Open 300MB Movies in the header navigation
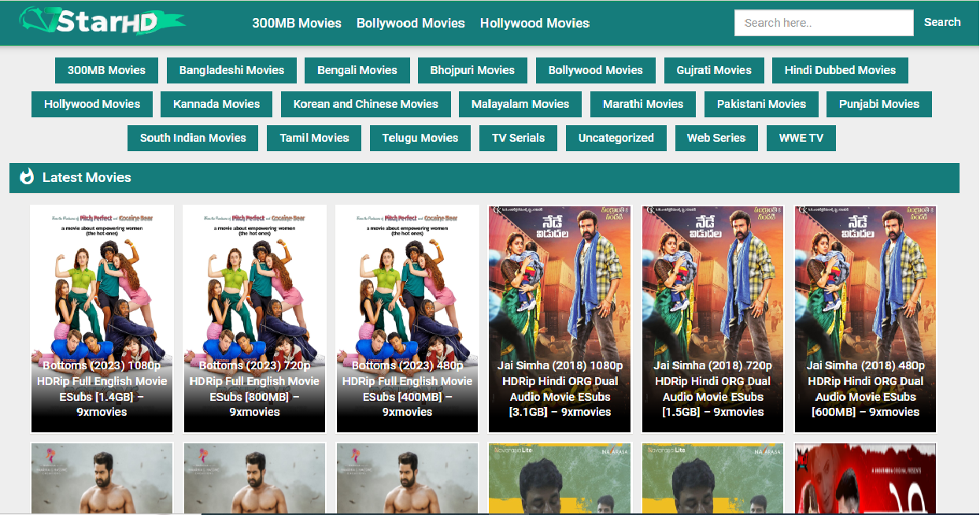This screenshot has height=515, width=980. 297,23
